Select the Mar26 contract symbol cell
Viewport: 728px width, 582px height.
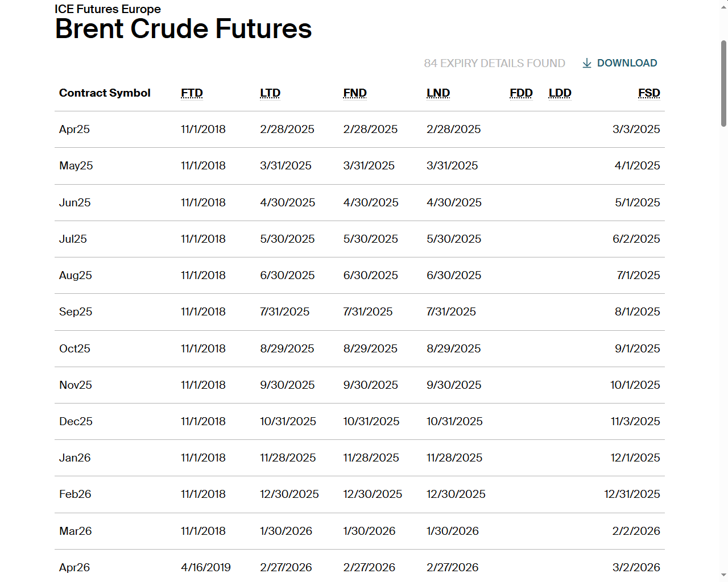pos(76,531)
